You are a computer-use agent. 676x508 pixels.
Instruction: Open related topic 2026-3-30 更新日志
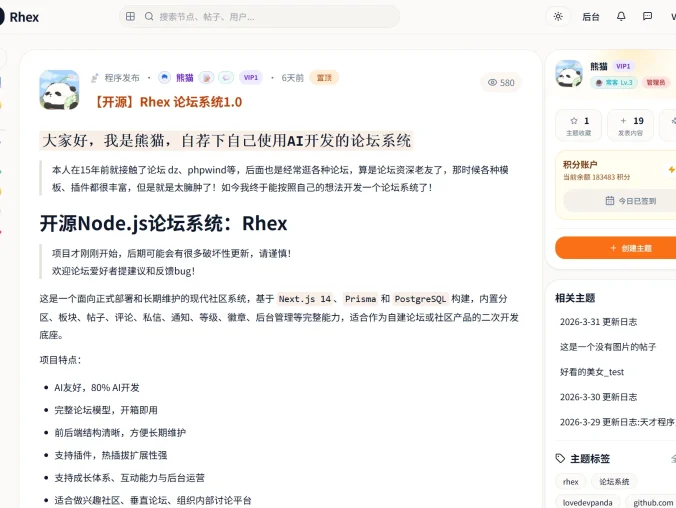[598, 397]
